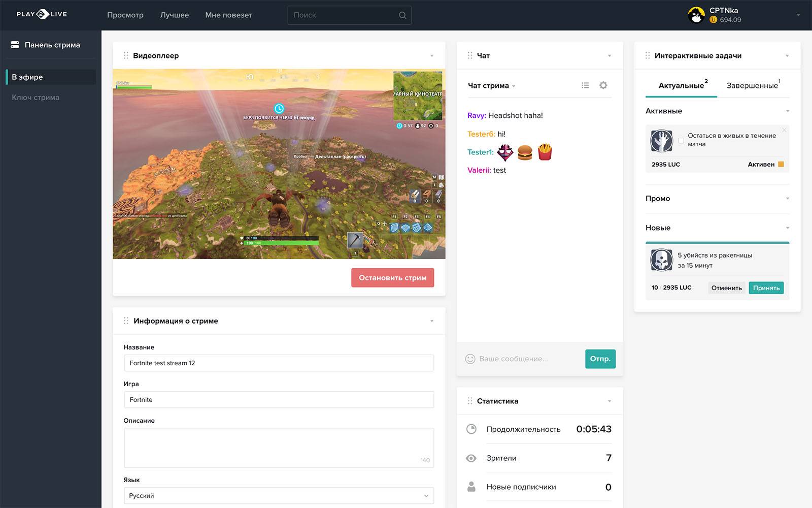Grab the Интерактивные задачи drag handle
The width and height of the screenshot is (812, 508).
pyautogui.click(x=648, y=55)
